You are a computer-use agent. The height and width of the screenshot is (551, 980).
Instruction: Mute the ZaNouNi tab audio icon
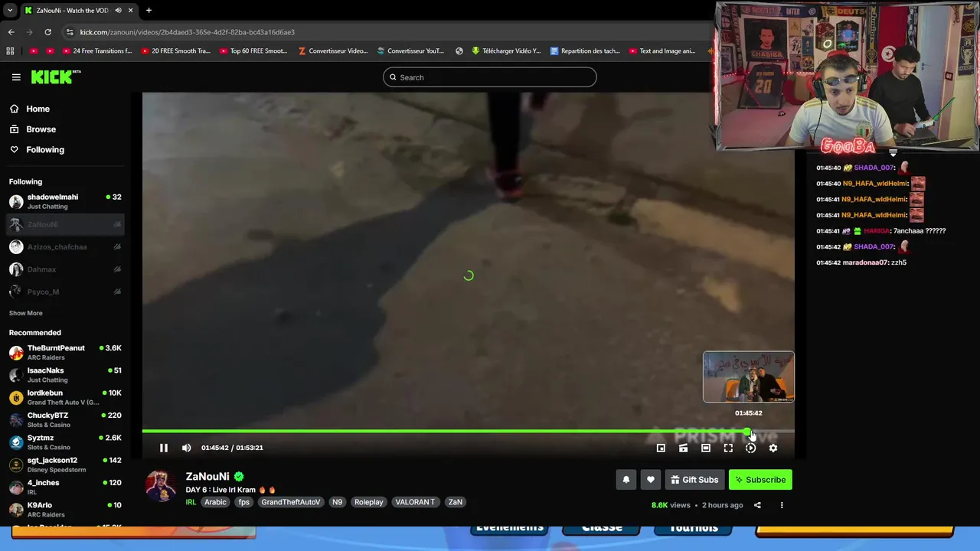click(x=118, y=11)
